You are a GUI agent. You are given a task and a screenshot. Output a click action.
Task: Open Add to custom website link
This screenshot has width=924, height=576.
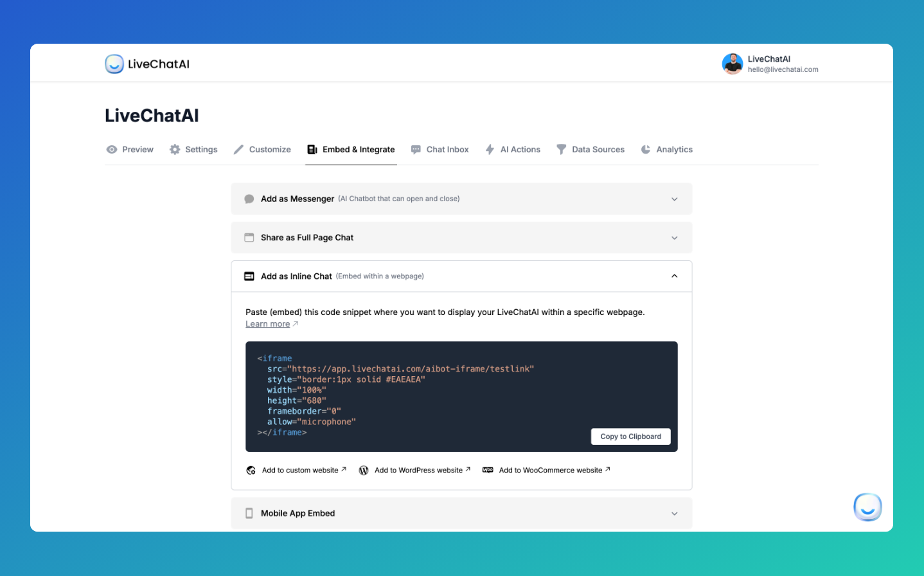pos(300,470)
